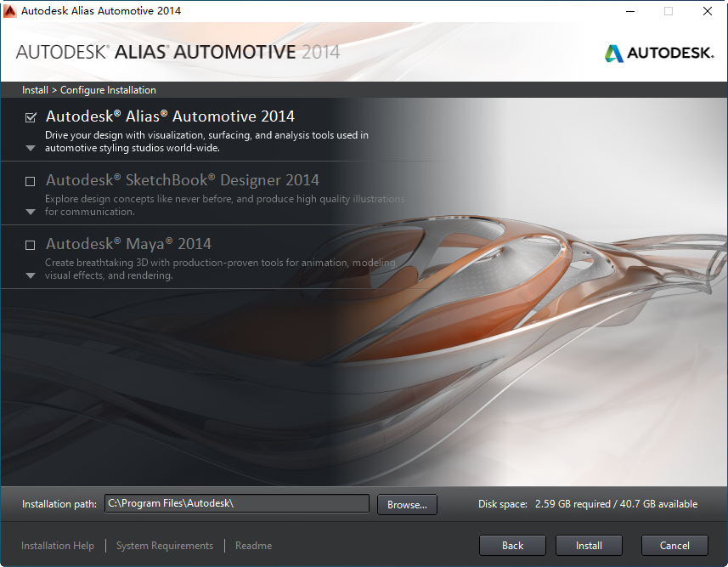Click the Disk space required text
The height and width of the screenshot is (567, 728).
point(588,504)
